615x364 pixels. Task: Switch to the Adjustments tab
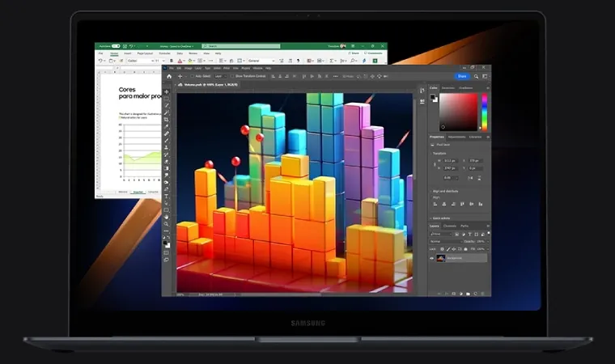[456, 137]
